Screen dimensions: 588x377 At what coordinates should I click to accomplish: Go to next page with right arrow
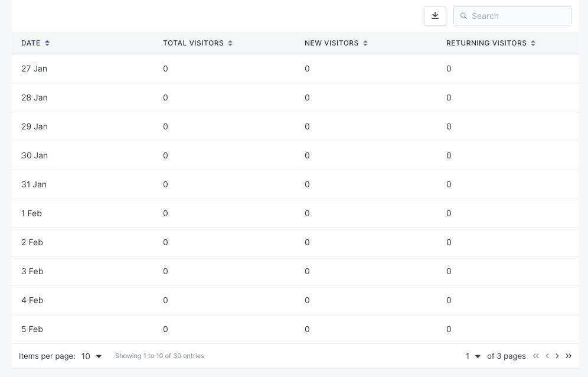(x=557, y=356)
